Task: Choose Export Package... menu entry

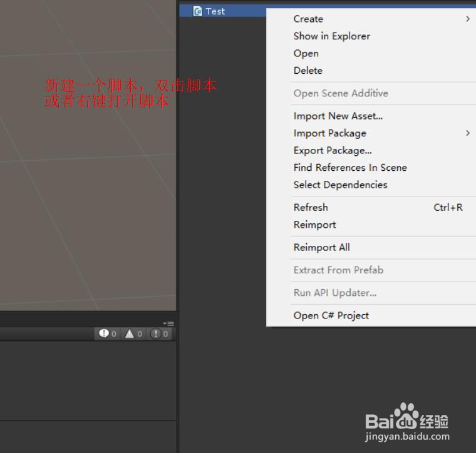Action: pos(371,150)
